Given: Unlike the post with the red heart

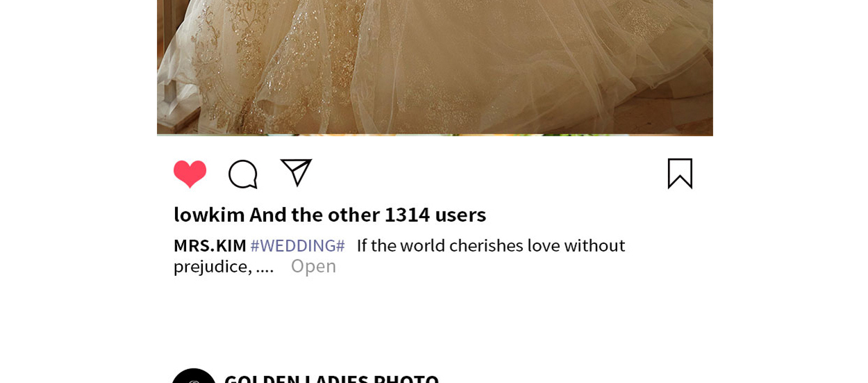Looking at the screenshot, I should click(x=190, y=174).
